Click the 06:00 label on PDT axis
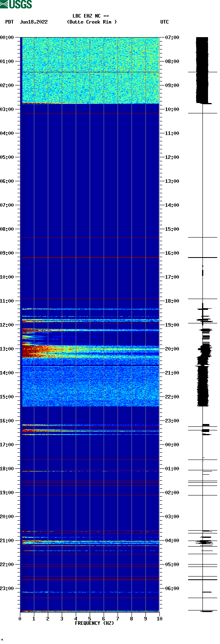 coord(7,181)
